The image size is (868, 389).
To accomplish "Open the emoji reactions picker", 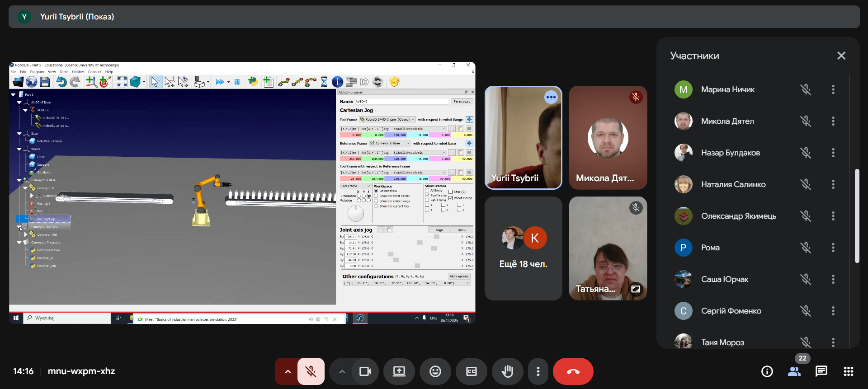I will (x=435, y=371).
